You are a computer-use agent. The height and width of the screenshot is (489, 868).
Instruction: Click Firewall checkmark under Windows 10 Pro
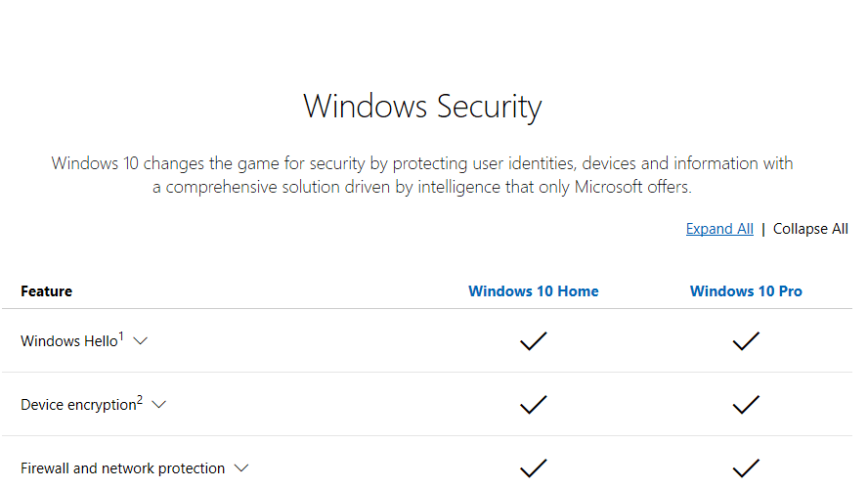[x=746, y=468]
